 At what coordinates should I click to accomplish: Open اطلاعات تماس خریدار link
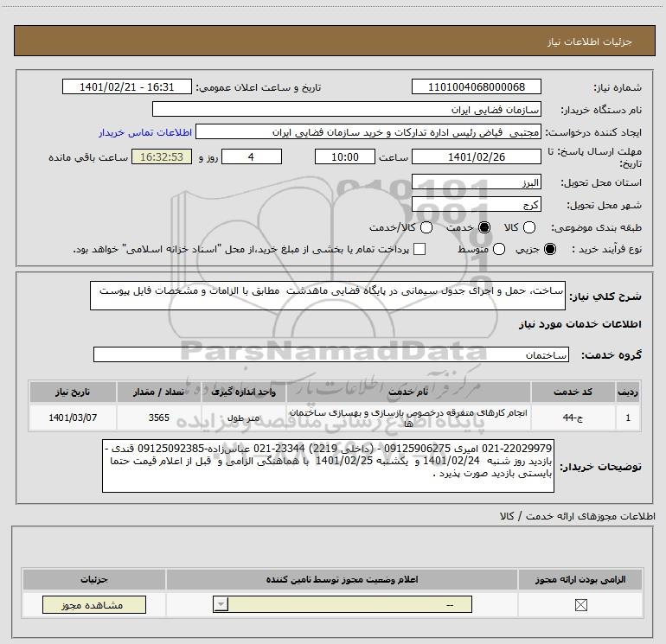[145, 132]
